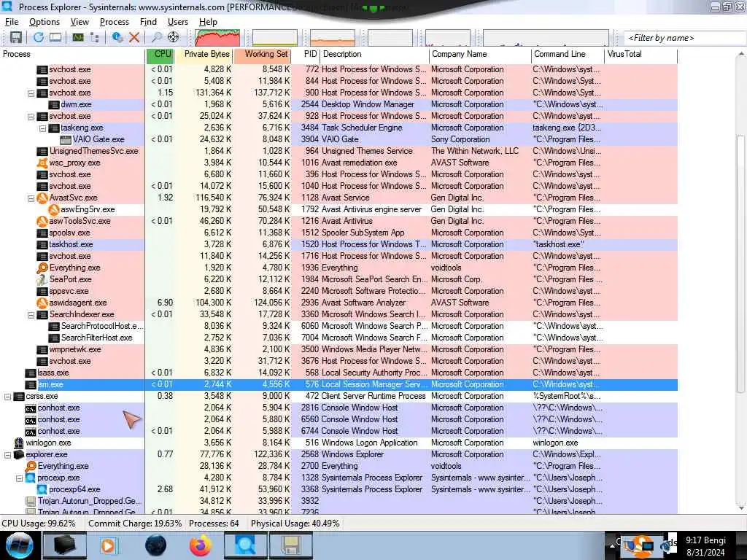Click the Save toolbar icon
The image size is (747, 560).
tap(16, 37)
